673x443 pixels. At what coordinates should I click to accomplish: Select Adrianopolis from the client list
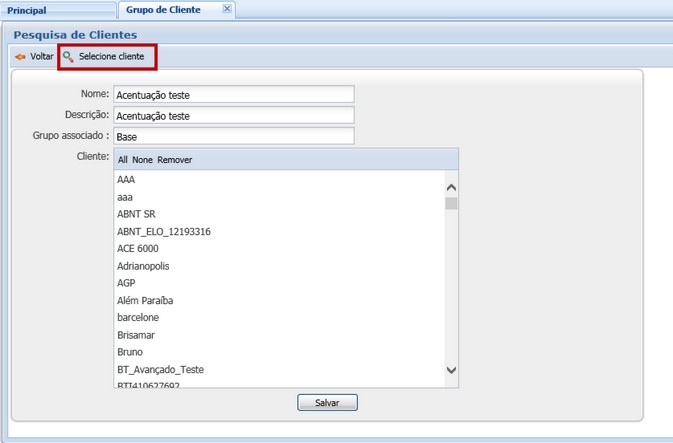(145, 266)
